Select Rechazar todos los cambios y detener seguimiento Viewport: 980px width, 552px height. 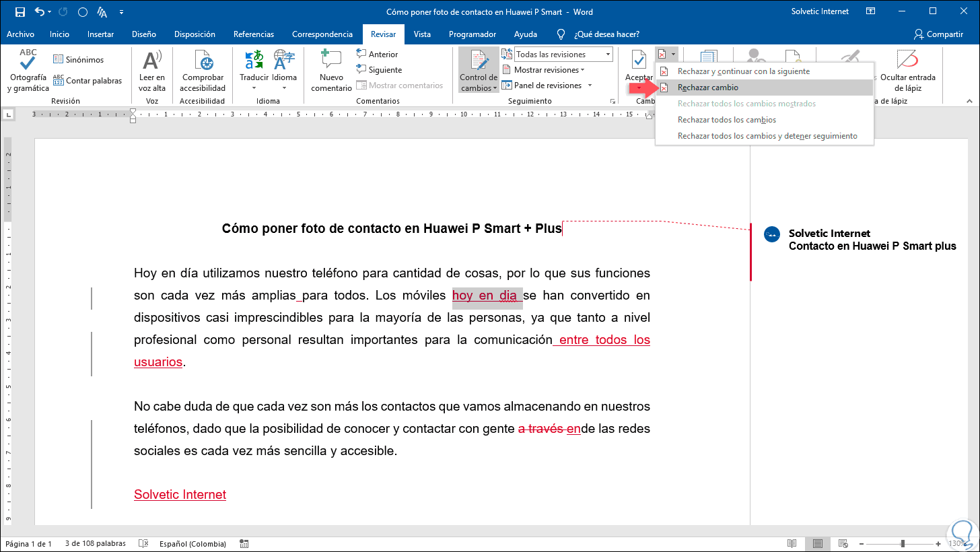(765, 136)
